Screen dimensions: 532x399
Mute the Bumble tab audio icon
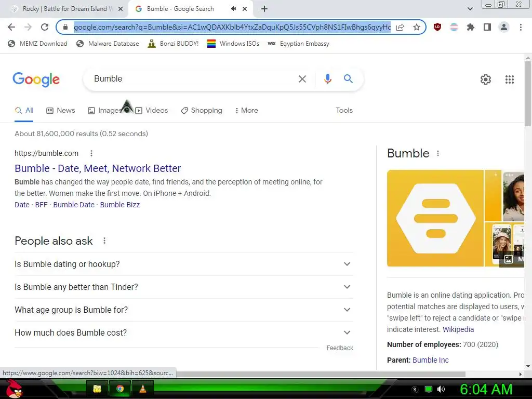[x=233, y=9]
